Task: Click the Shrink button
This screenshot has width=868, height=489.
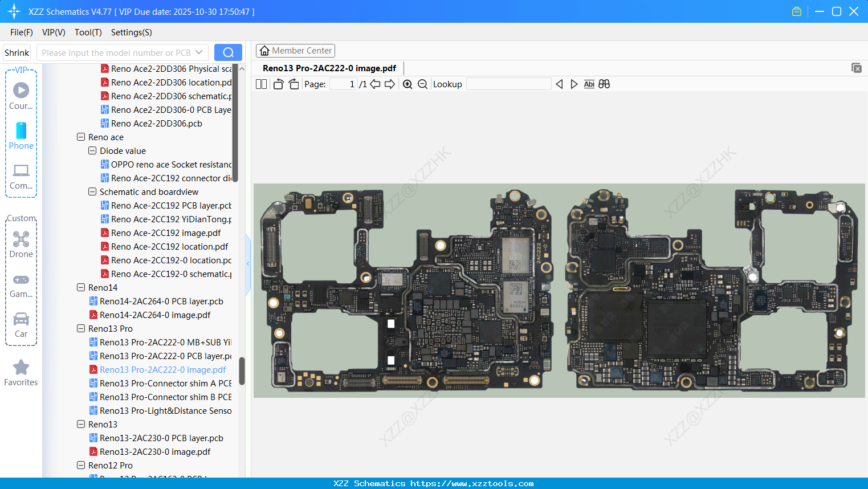Action: coord(17,52)
